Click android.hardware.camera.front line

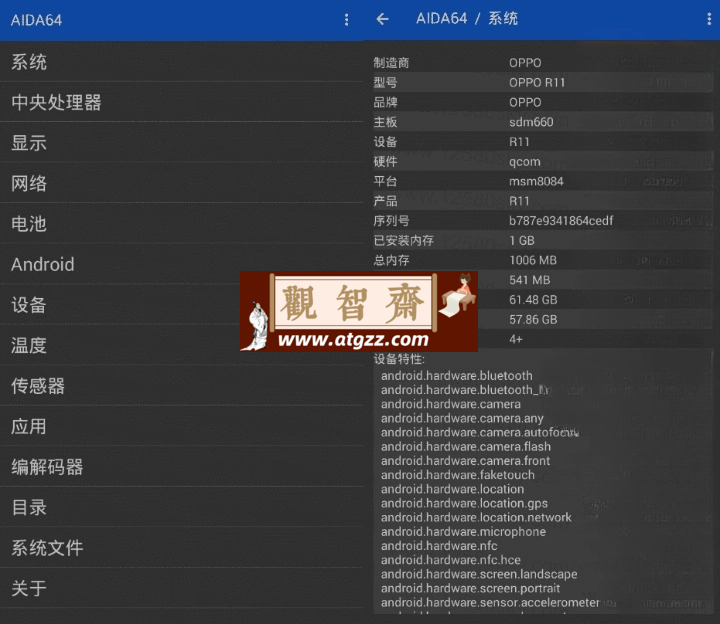point(465,461)
